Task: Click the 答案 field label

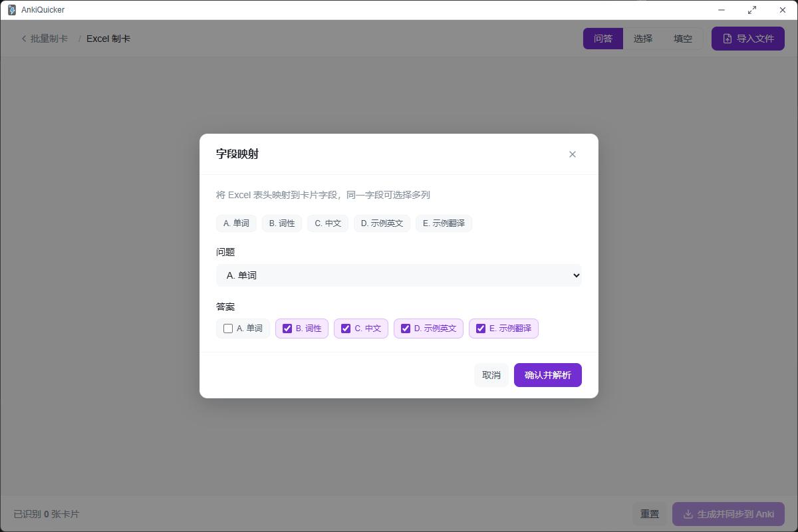Action: [225, 307]
